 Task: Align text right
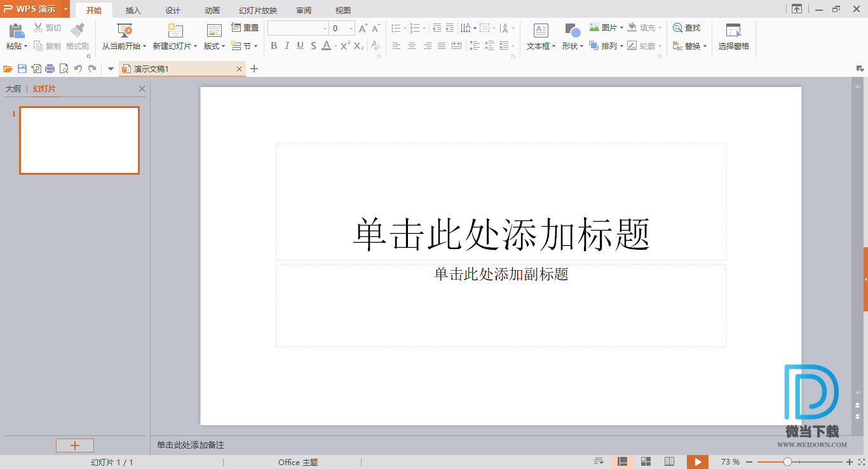427,46
